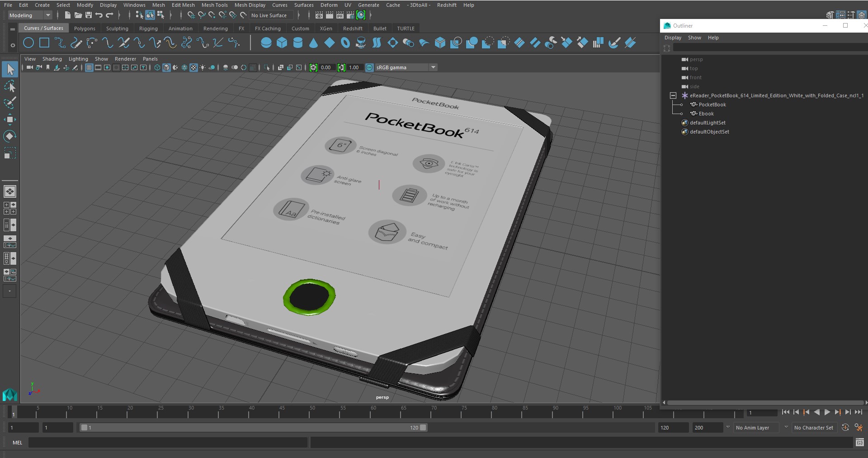Activate the Rotate tool
This screenshot has width=868, height=458.
pyautogui.click(x=10, y=136)
